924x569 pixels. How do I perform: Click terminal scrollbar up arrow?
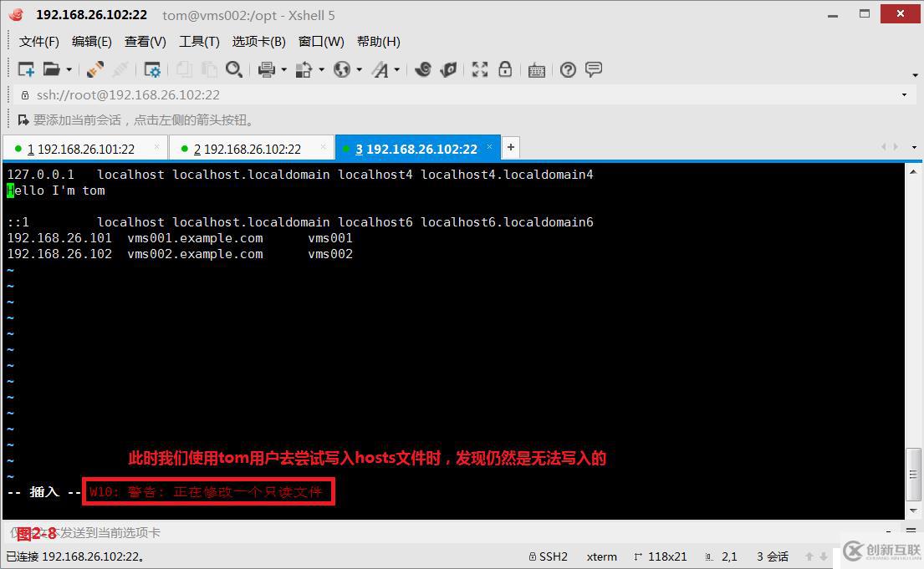click(x=913, y=172)
